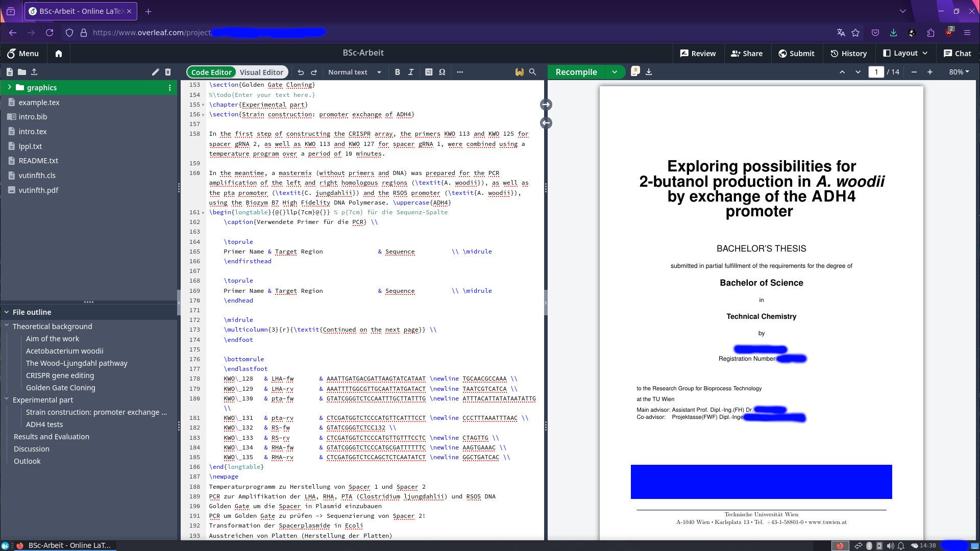Screen dimensions: 980x551
Task: Insert symbol Omega icon
Action: (442, 72)
